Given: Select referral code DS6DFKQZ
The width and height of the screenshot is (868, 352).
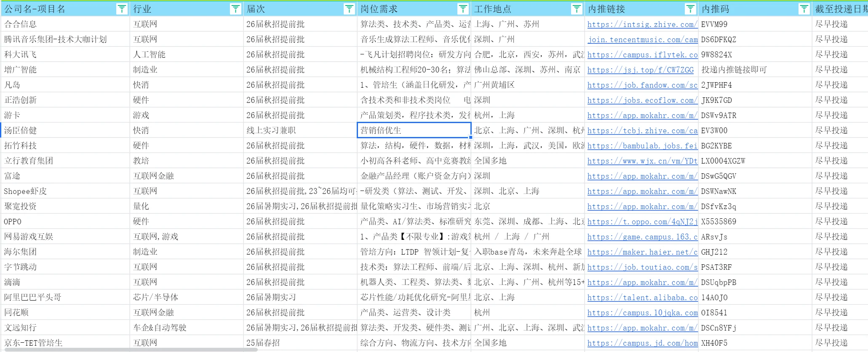Looking at the screenshot, I should pyautogui.click(x=755, y=40).
